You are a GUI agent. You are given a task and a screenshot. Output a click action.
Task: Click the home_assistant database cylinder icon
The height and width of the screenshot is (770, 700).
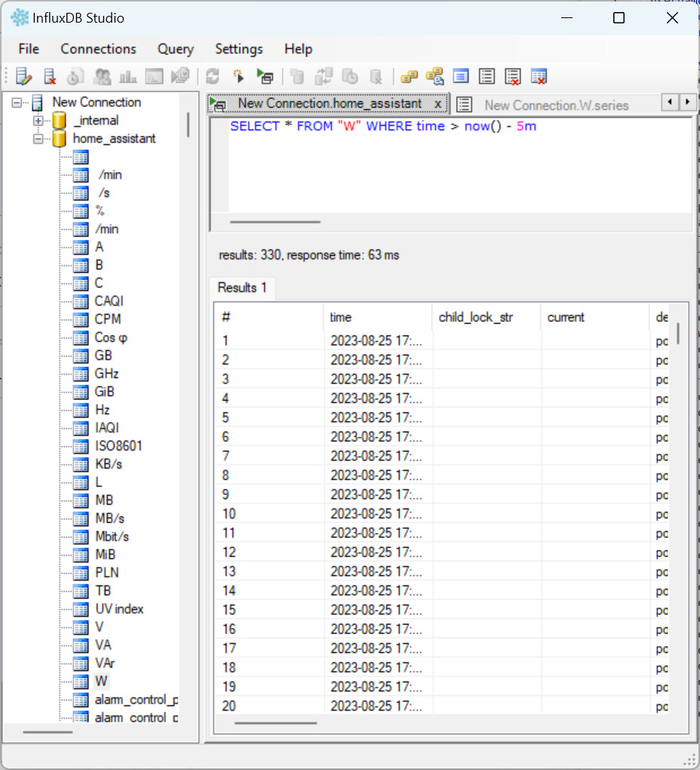point(59,139)
